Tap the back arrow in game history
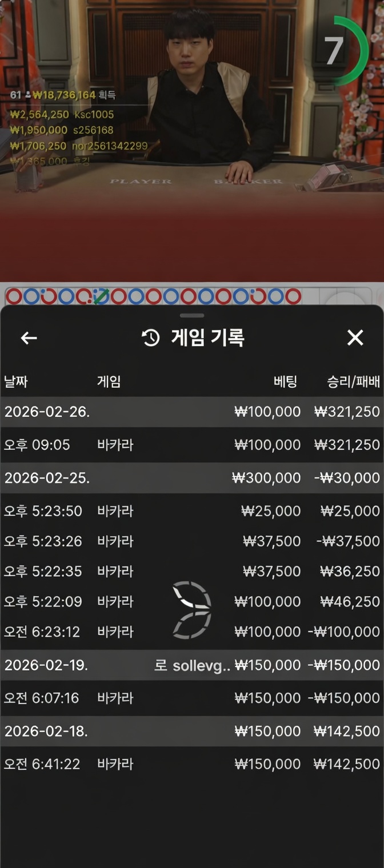The width and height of the screenshot is (384, 868). pos(29,338)
